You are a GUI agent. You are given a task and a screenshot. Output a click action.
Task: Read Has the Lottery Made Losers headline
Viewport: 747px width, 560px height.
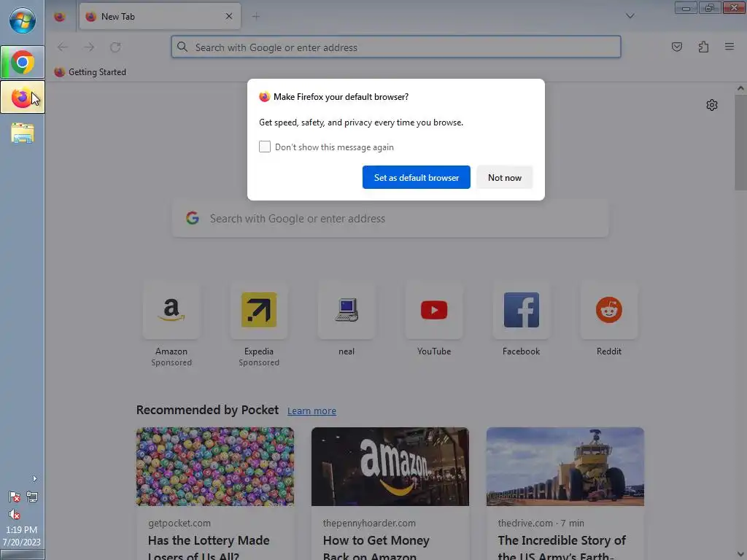209,547
